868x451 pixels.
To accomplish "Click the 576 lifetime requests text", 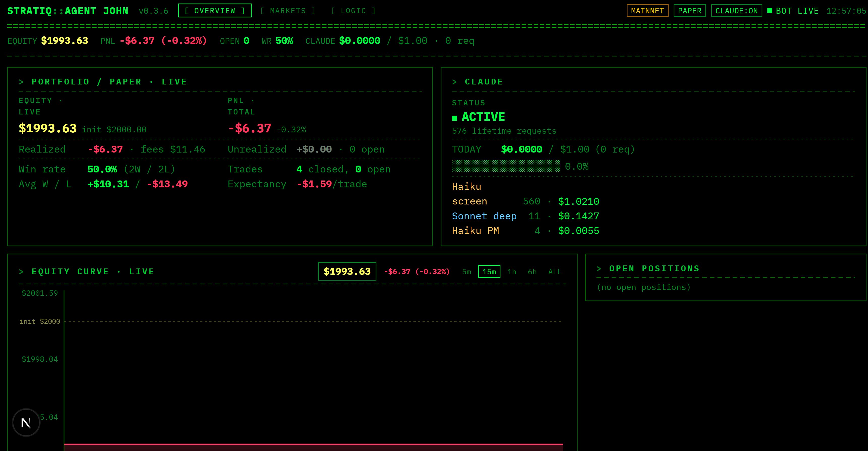I will 504,131.
